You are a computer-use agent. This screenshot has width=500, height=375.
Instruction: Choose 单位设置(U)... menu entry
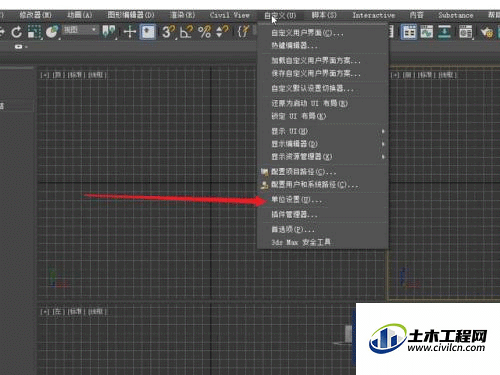coord(323,200)
